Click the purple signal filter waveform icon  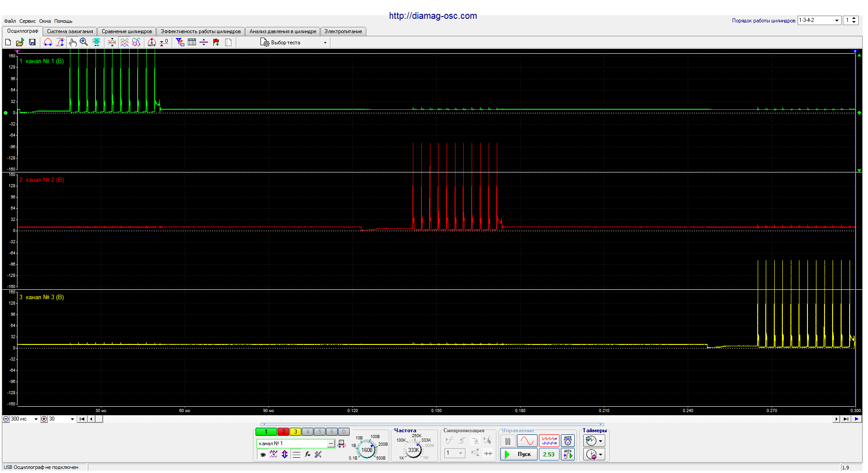273,455
